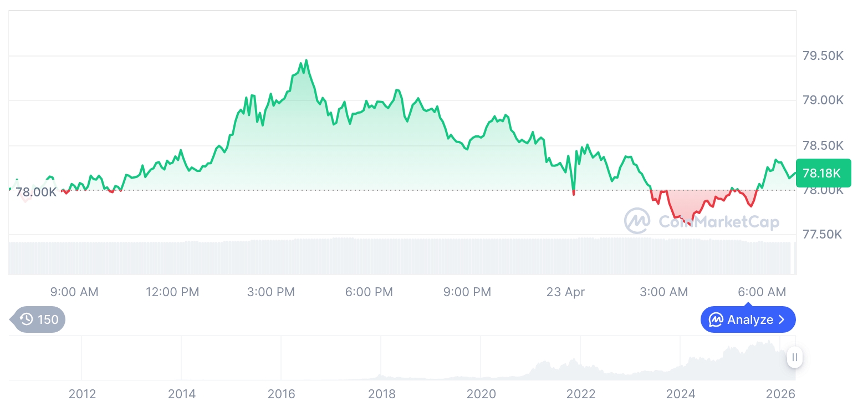Select 2012 on the navigator timeline
The width and height of the screenshot is (868, 406).
[82, 394]
